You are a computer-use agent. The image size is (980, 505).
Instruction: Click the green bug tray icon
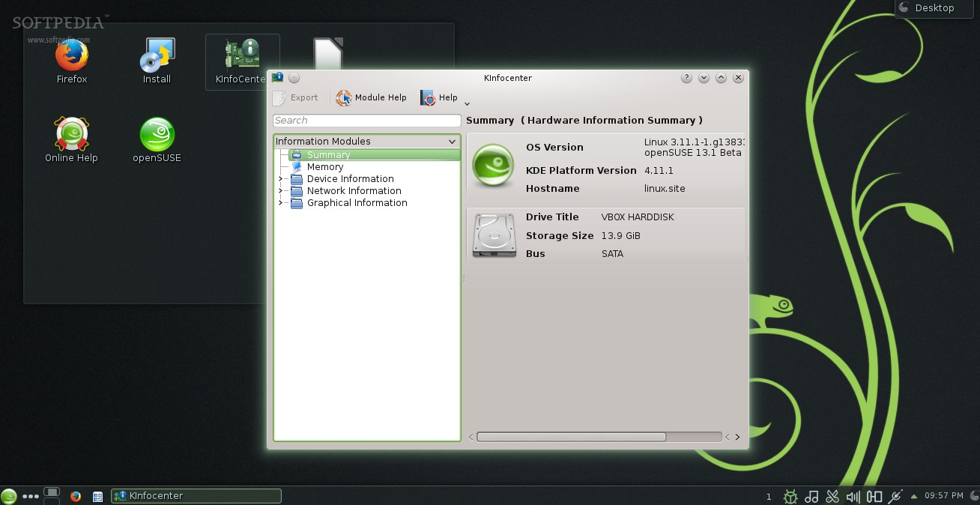790,496
